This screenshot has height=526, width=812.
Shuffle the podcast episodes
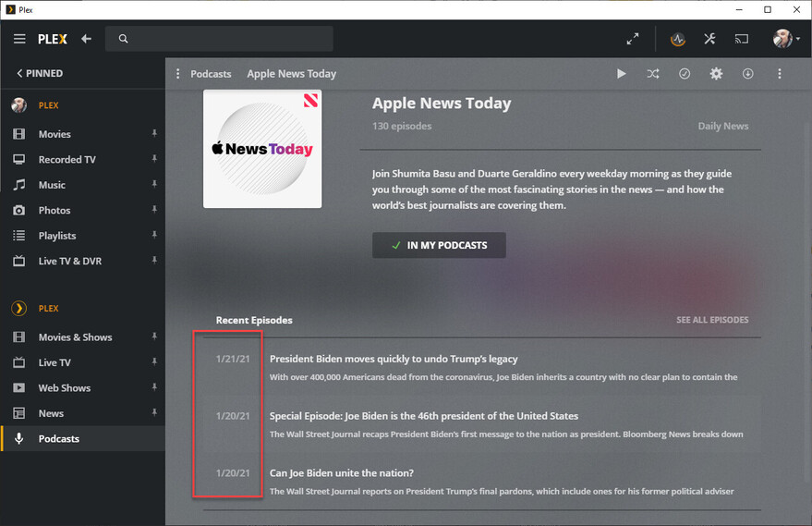[x=653, y=74]
